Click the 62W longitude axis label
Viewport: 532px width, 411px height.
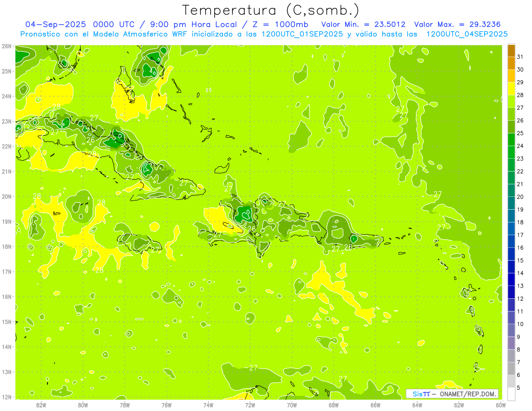459,405
